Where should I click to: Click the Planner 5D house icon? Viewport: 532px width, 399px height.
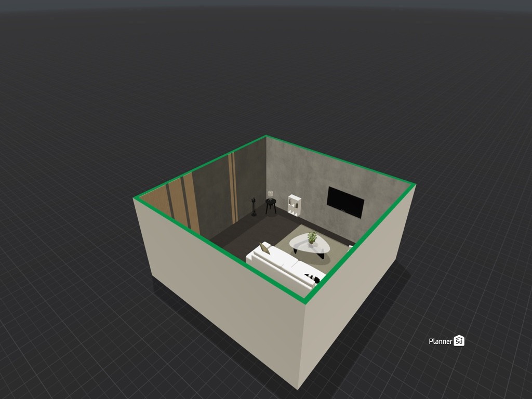[x=459, y=341]
